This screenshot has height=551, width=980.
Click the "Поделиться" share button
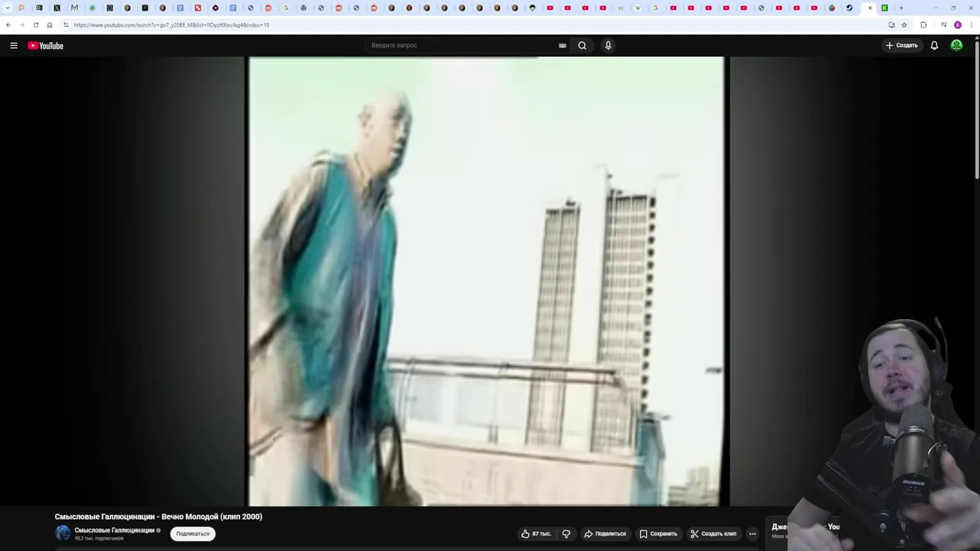point(605,533)
